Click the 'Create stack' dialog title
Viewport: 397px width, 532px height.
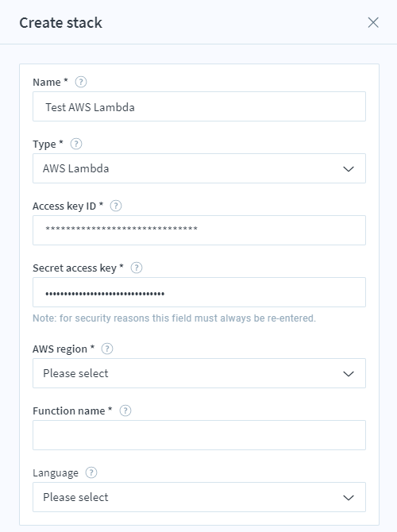click(x=60, y=23)
